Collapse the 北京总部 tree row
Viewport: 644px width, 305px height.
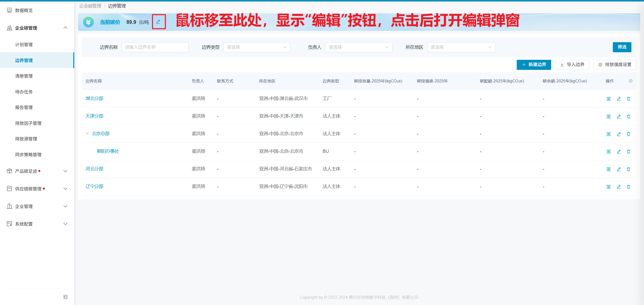tap(87, 133)
